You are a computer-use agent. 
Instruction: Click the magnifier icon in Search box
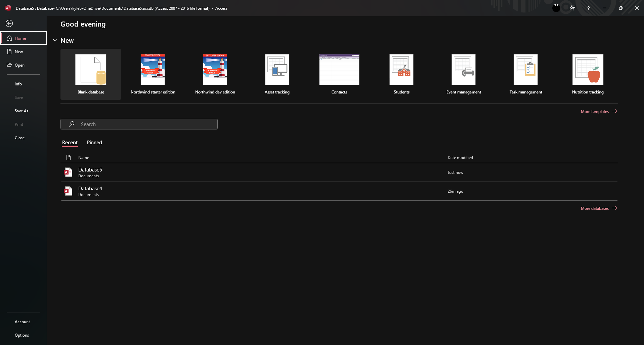[x=72, y=124]
